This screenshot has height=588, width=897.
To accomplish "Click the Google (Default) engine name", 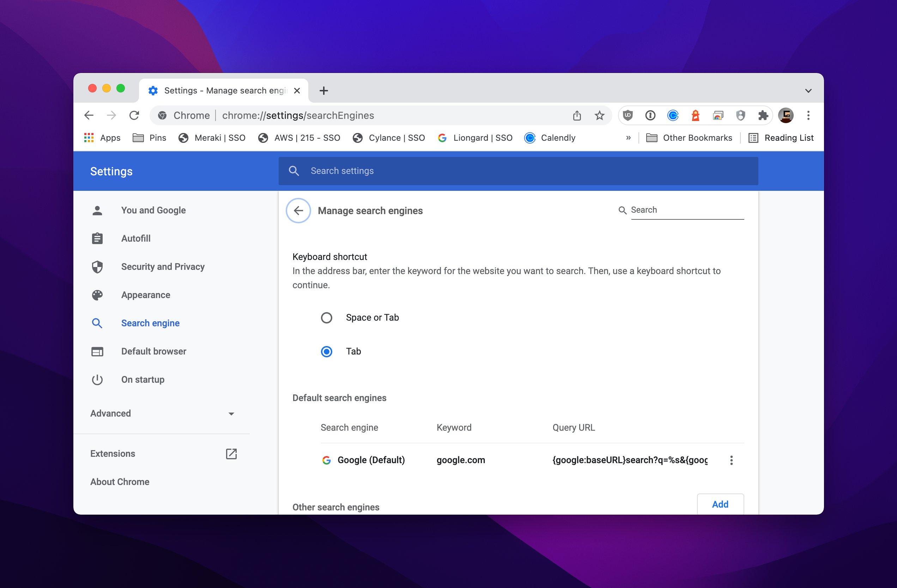I will click(371, 460).
